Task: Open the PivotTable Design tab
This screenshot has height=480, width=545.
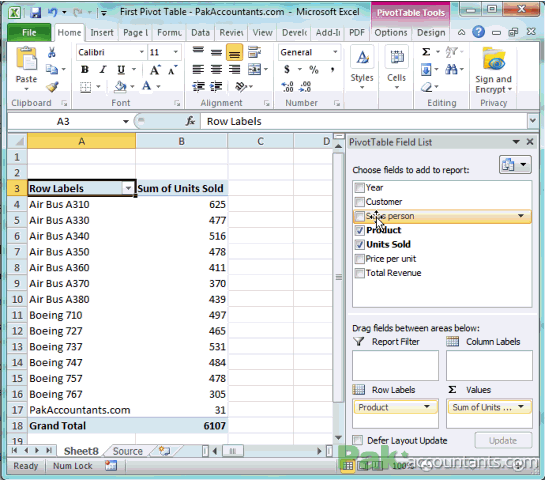Action: [431, 33]
